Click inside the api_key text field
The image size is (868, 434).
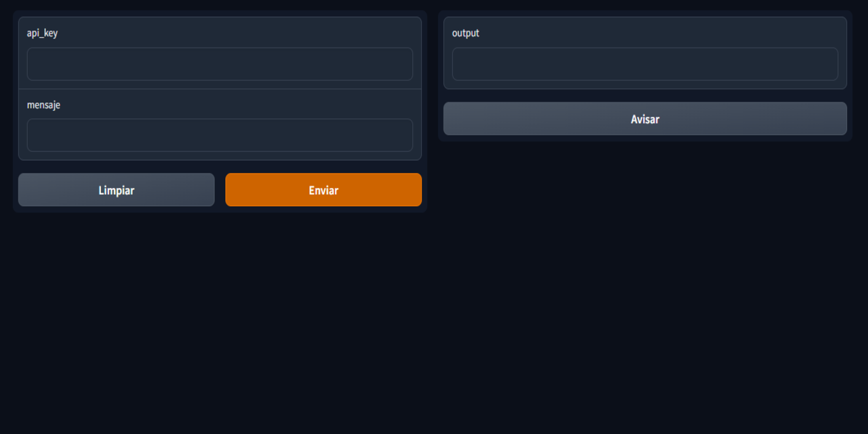(220, 64)
